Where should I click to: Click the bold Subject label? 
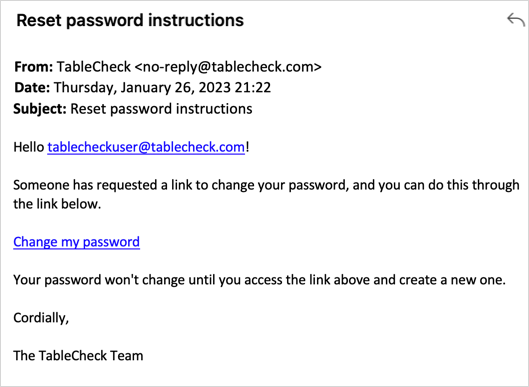tap(40, 109)
